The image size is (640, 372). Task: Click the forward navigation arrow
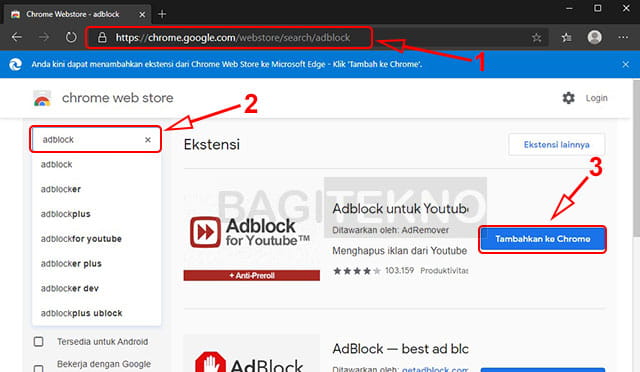44,37
